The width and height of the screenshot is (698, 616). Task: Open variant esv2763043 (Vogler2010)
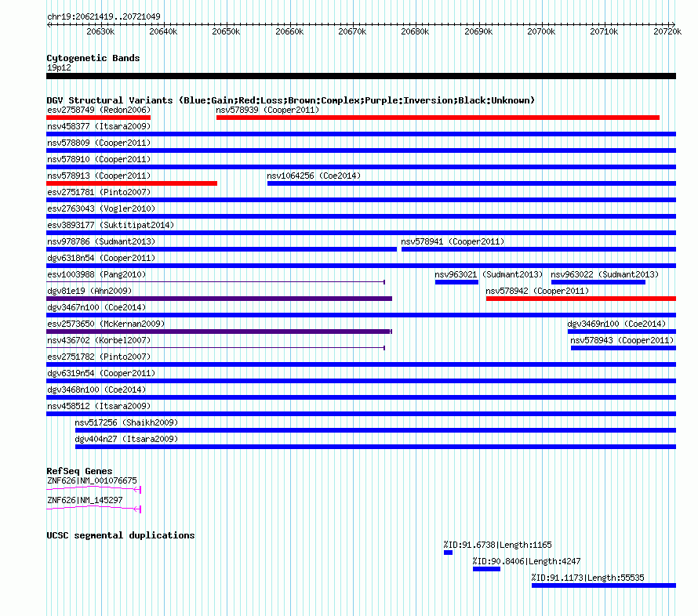click(x=101, y=208)
